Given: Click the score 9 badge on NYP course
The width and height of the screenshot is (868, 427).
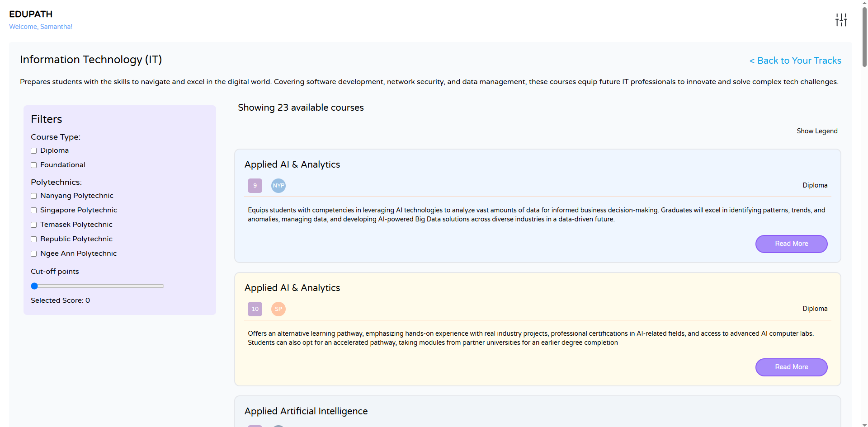Looking at the screenshot, I should tap(255, 186).
